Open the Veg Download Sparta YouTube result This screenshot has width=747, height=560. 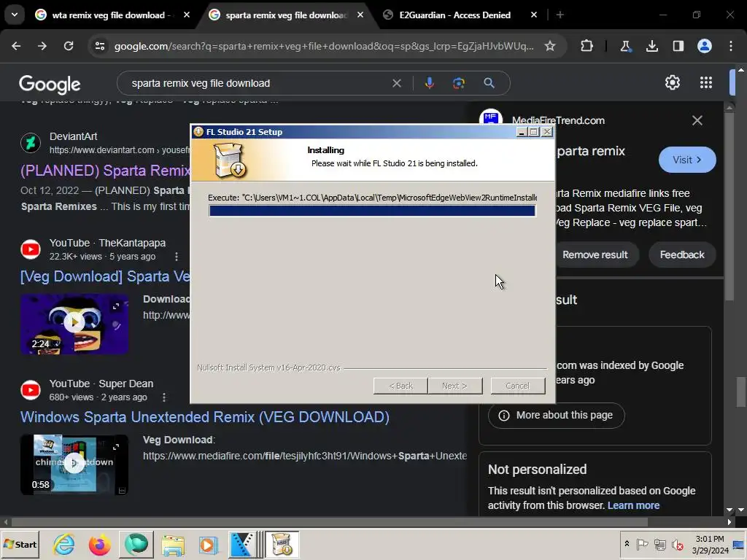tap(105, 276)
